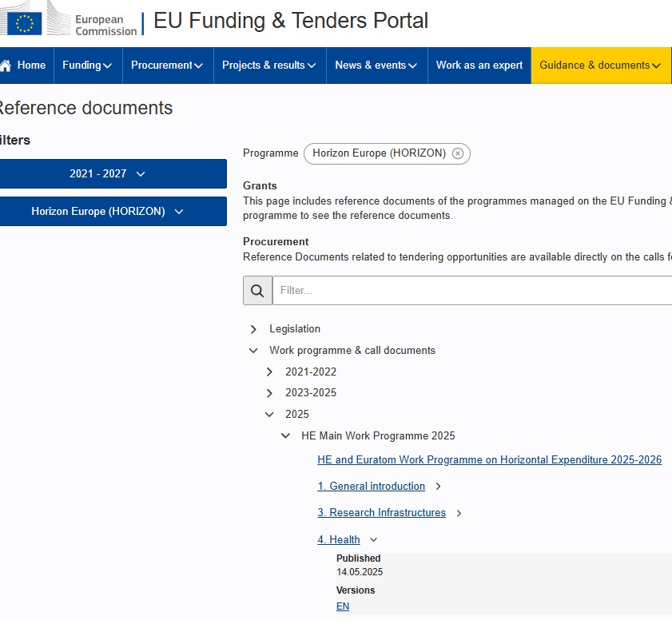672x620 pixels.
Task: Collapse the Health document details chevron
Action: tap(373, 540)
